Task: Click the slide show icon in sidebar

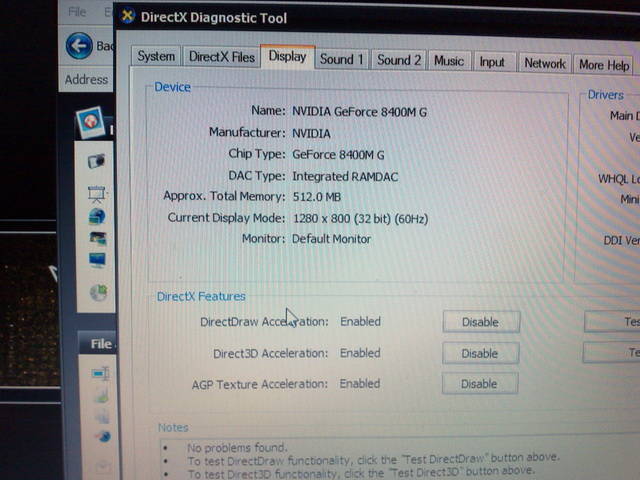Action: tap(97, 193)
